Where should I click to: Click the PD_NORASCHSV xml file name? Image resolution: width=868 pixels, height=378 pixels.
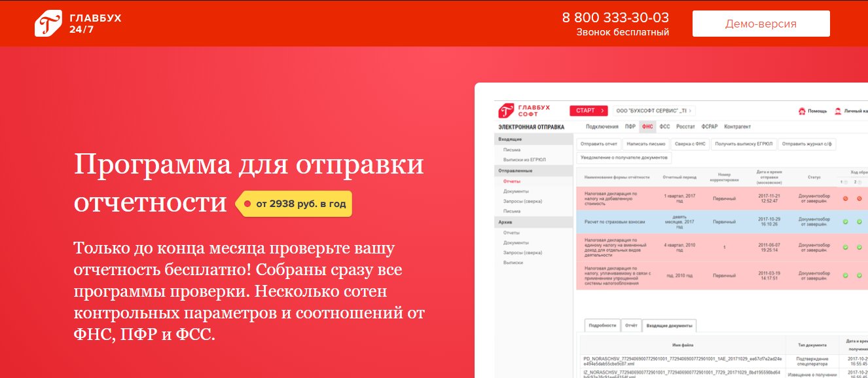coord(681,361)
